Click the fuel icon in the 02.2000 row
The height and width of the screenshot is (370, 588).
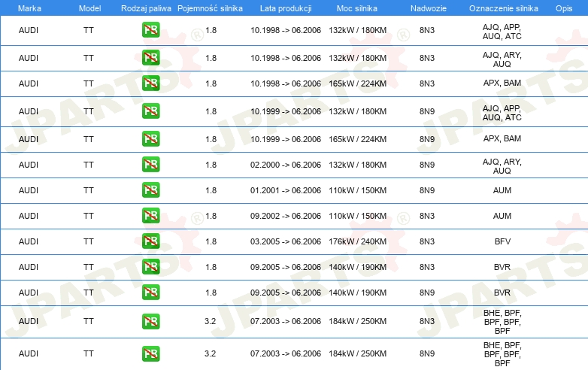150,165
